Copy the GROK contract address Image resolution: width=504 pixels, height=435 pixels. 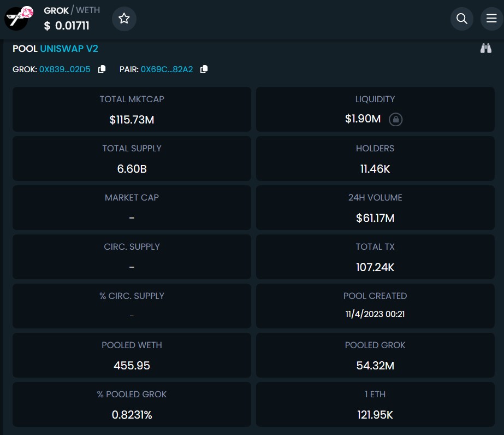[x=102, y=69]
